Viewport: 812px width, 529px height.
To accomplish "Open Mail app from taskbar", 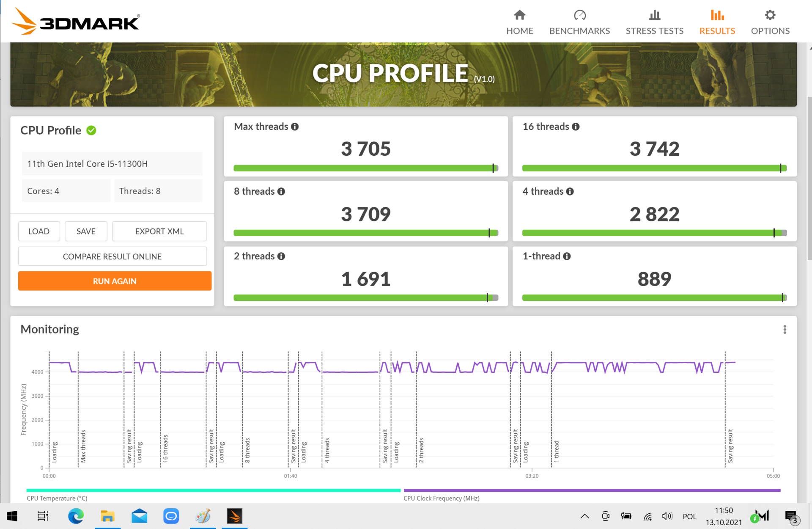I will point(139,516).
